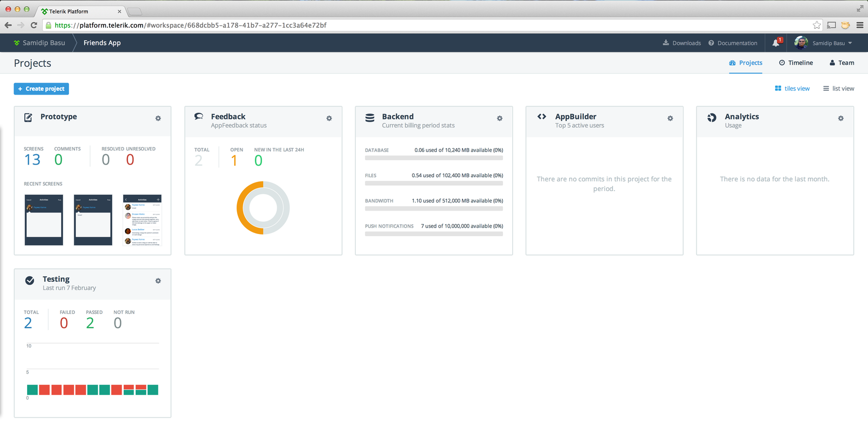Viewport: 868px width, 429px height.
Task: Click the feedback donut chart
Action: [x=263, y=208]
